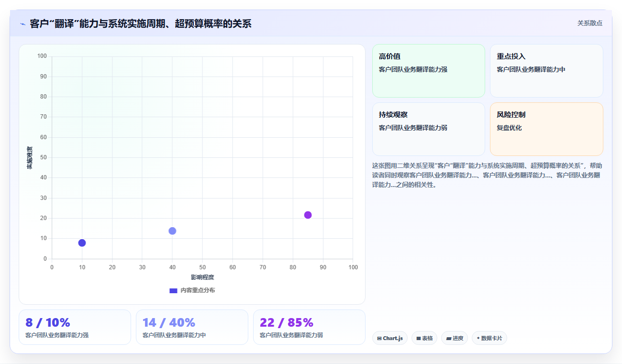Click the 实施难度 y-axis title
Image resolution: width=622 pixels, height=364 pixels.
pyautogui.click(x=30, y=157)
